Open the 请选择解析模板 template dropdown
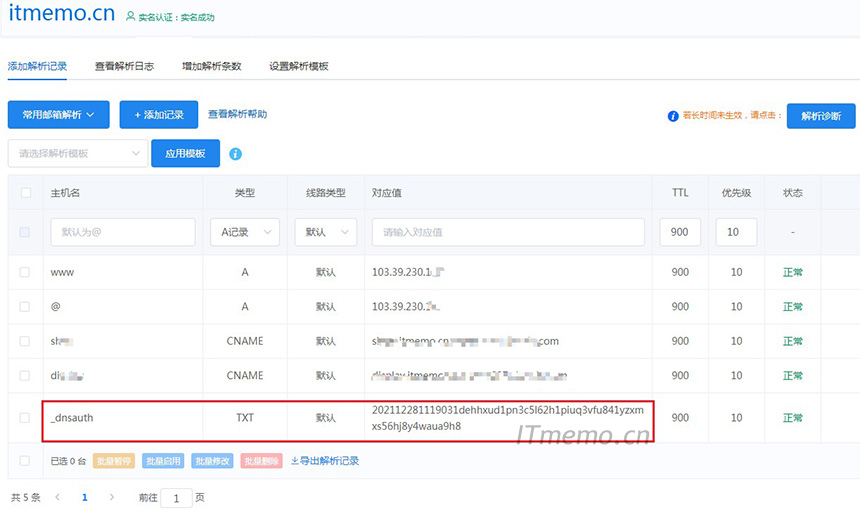Viewport: 860px width, 510px height. [x=78, y=154]
